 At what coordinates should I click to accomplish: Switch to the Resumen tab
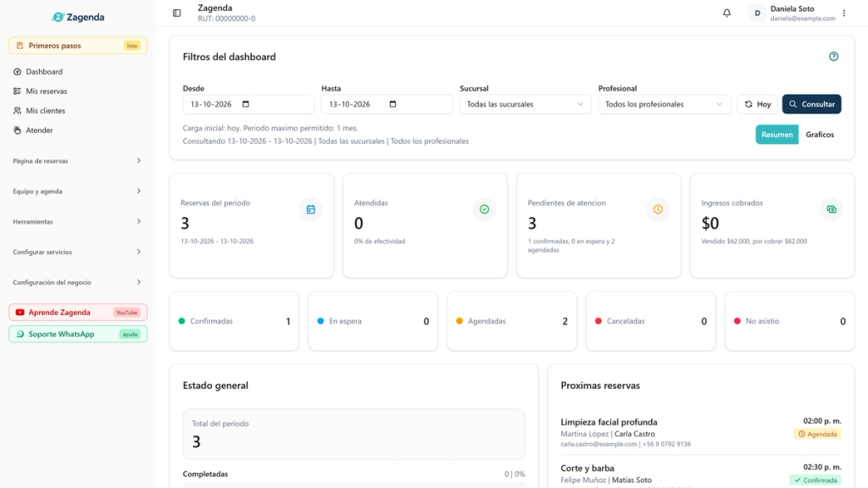[776, 135]
